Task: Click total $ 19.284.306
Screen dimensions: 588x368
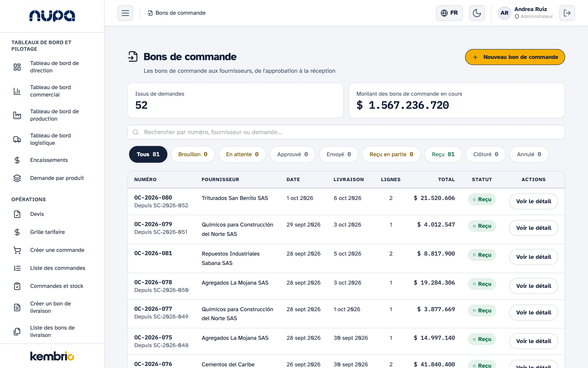Action: (434, 283)
